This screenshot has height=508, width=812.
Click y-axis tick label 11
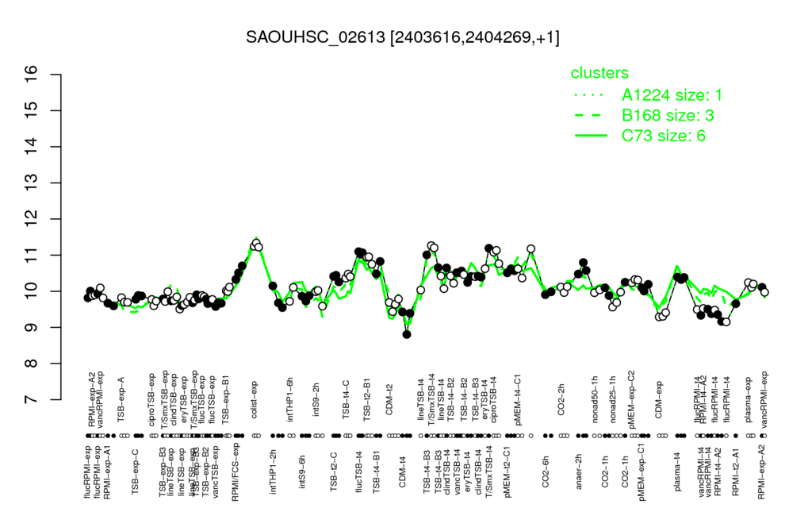[32, 255]
